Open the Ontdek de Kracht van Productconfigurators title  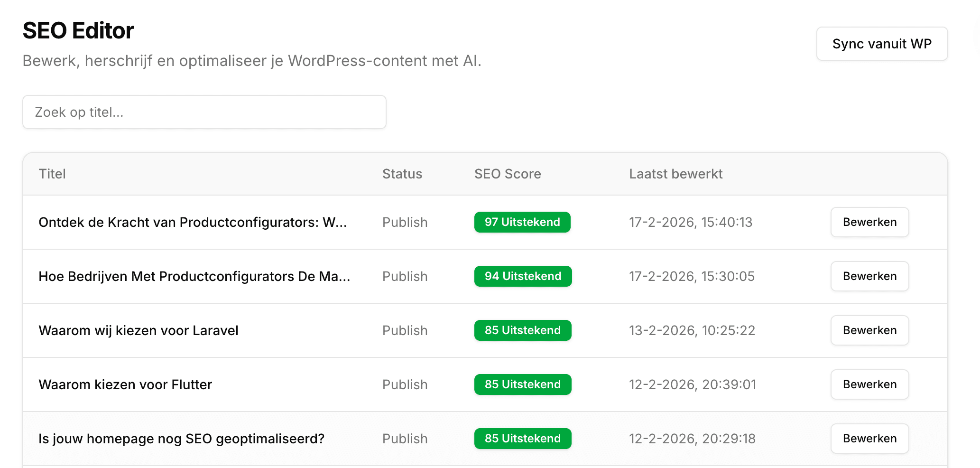(193, 222)
